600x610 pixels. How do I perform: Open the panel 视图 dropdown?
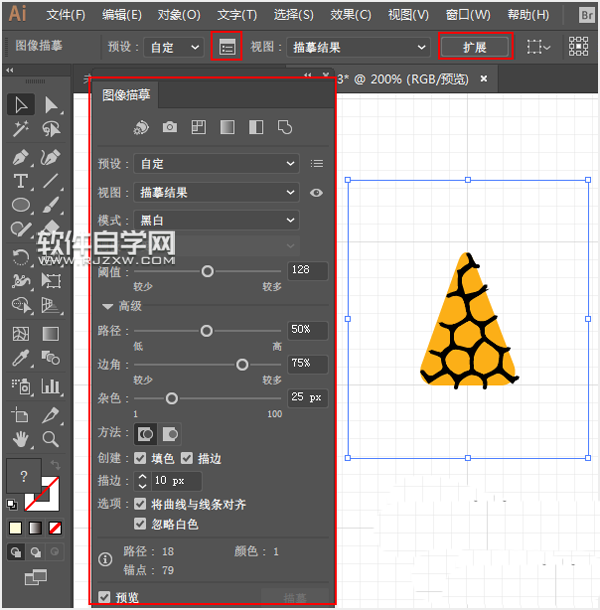(x=216, y=192)
